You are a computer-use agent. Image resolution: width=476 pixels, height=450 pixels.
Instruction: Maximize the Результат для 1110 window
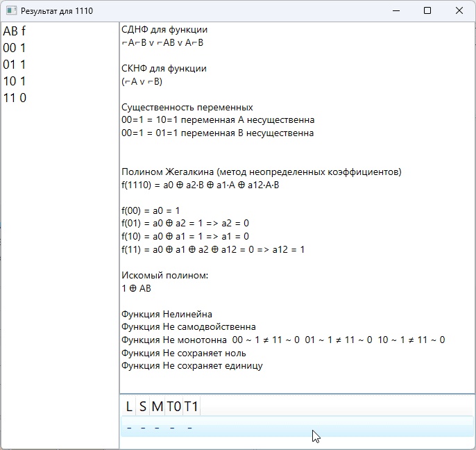click(427, 11)
